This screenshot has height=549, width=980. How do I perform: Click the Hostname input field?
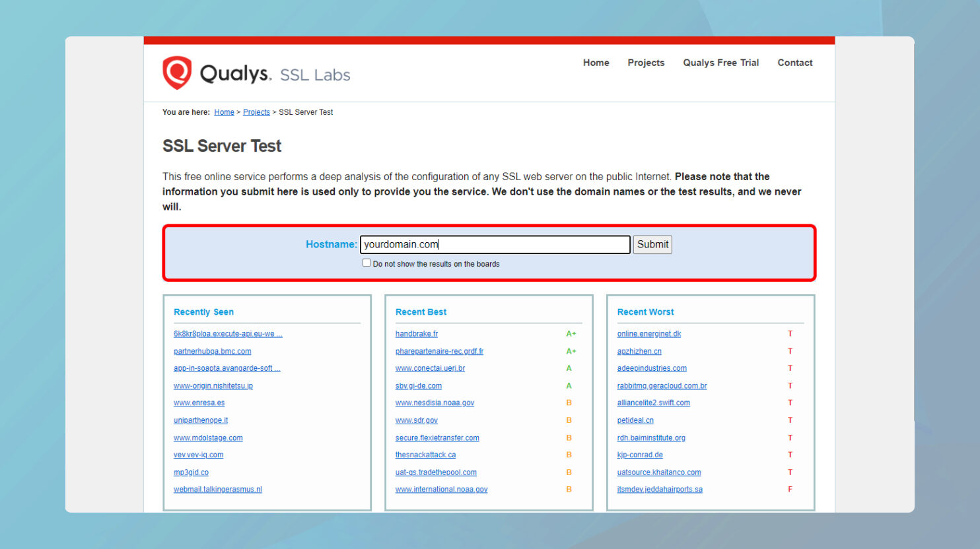[495, 245]
